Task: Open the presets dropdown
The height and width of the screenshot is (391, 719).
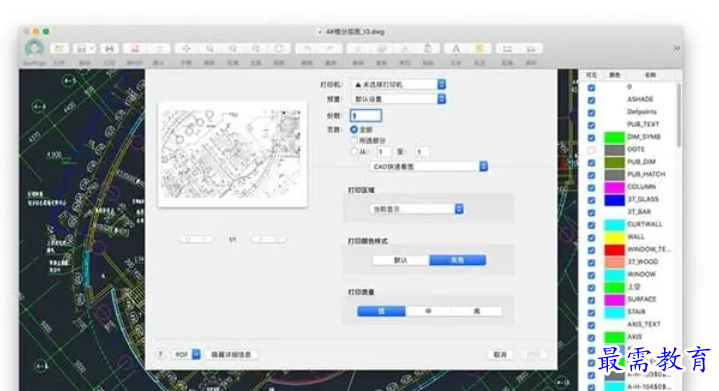Action: pos(398,99)
